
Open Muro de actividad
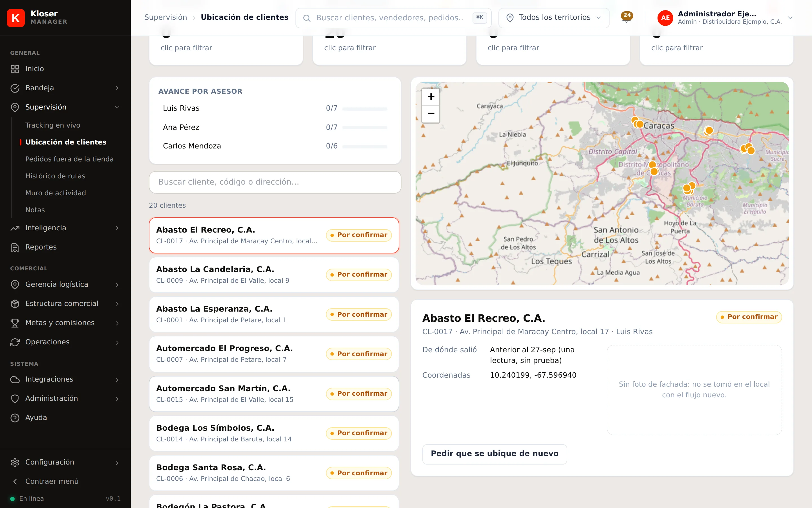pos(56,193)
